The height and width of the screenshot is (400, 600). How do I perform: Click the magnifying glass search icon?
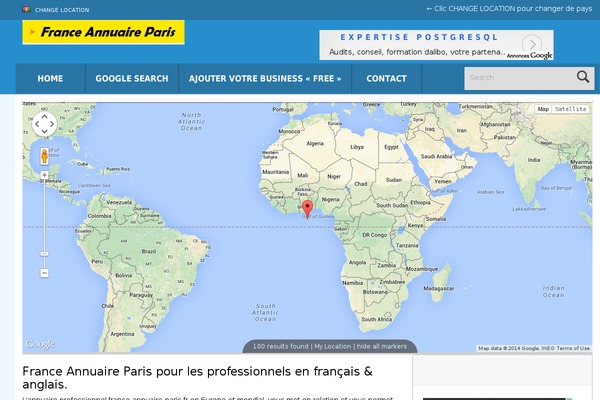coord(583,77)
